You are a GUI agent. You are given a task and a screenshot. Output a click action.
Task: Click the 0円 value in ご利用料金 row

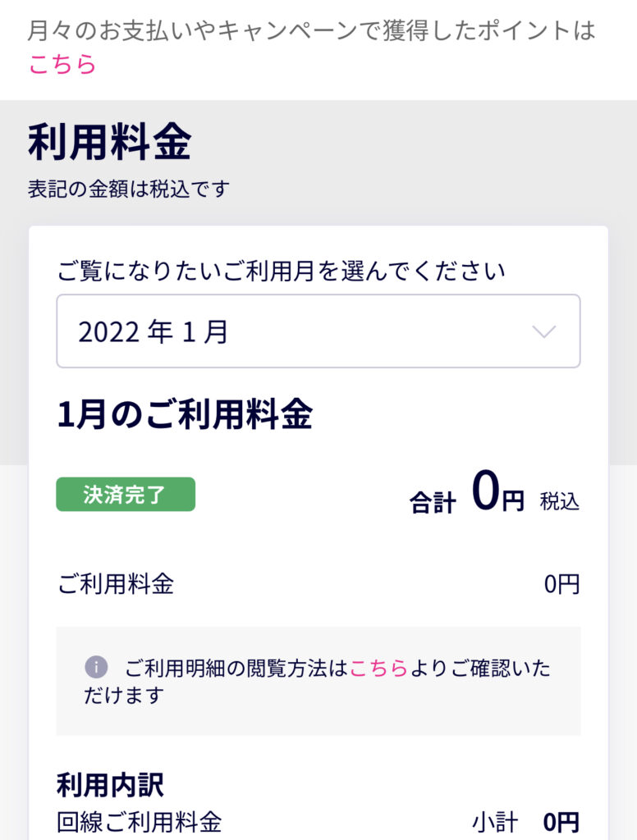[561, 584]
